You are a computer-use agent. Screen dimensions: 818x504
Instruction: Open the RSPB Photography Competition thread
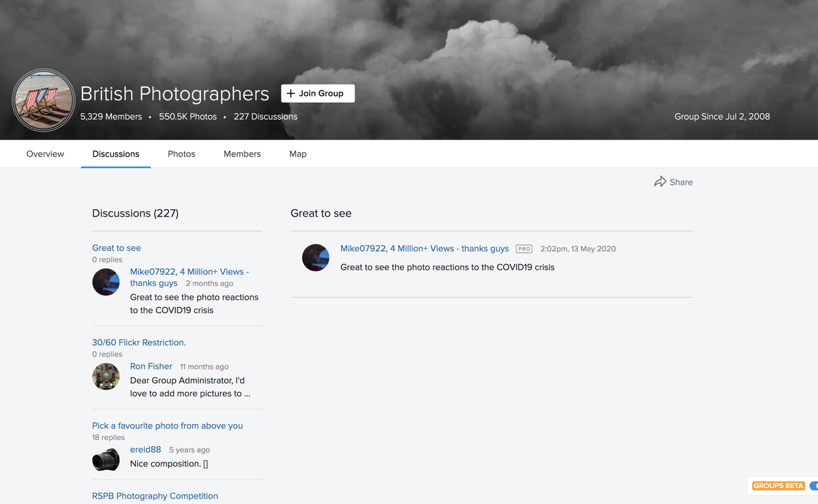point(155,495)
